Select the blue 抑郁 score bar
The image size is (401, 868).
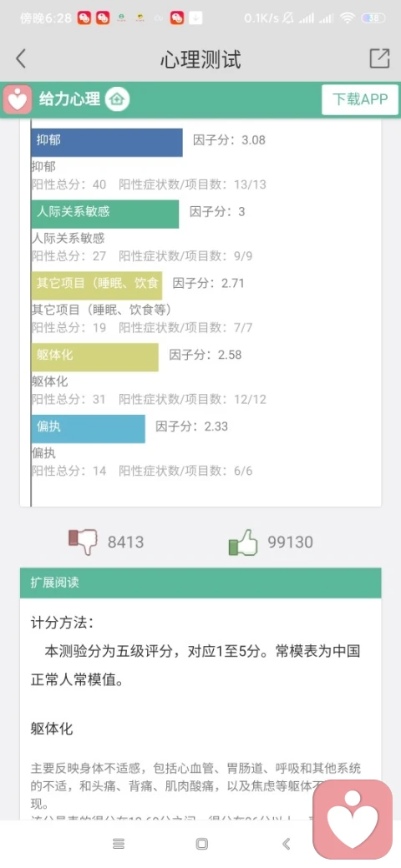click(x=107, y=143)
